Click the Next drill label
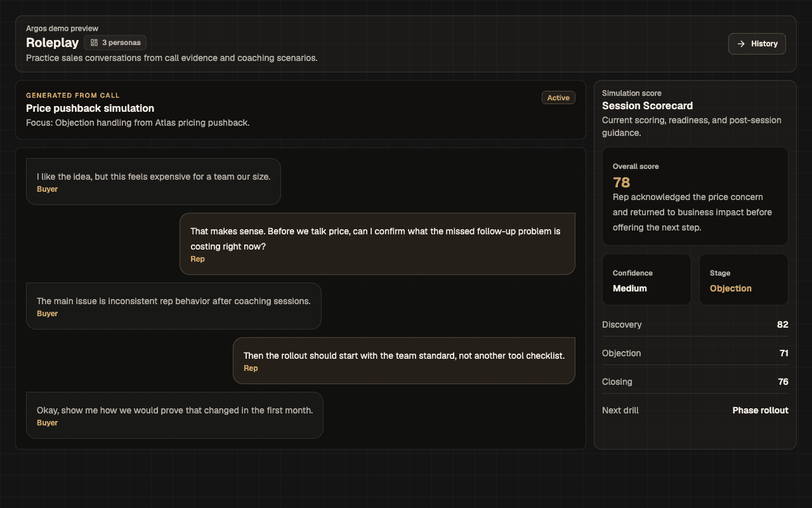Image resolution: width=812 pixels, height=508 pixels. tap(620, 410)
